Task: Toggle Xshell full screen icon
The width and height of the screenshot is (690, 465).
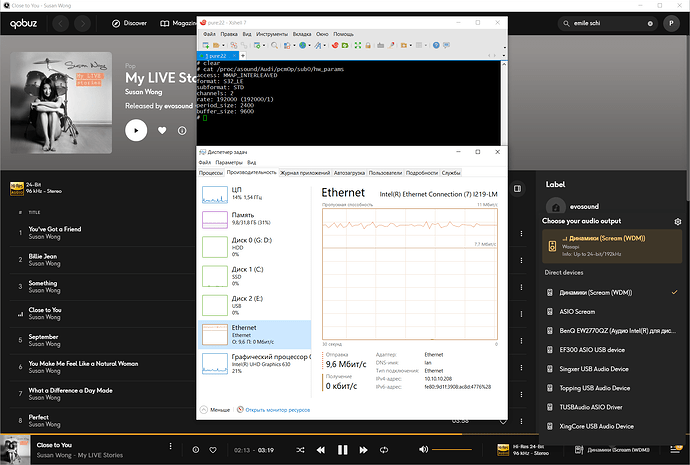Action: point(358,45)
